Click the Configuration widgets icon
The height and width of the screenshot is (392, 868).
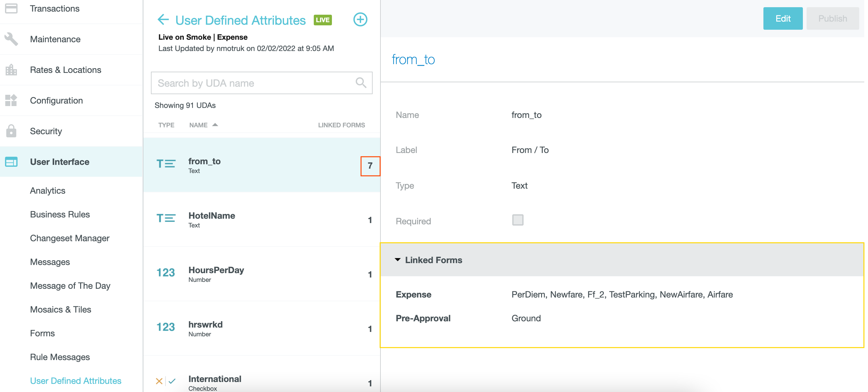[12, 100]
